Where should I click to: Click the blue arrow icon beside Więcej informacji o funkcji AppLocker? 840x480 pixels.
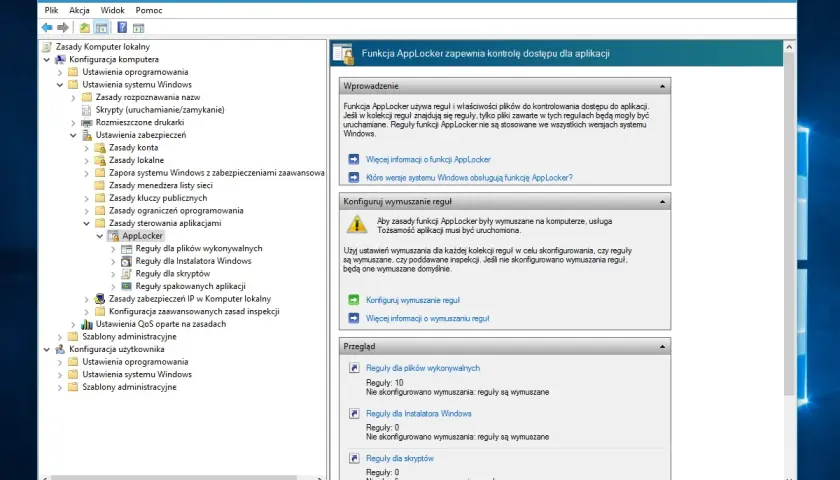[x=354, y=159]
